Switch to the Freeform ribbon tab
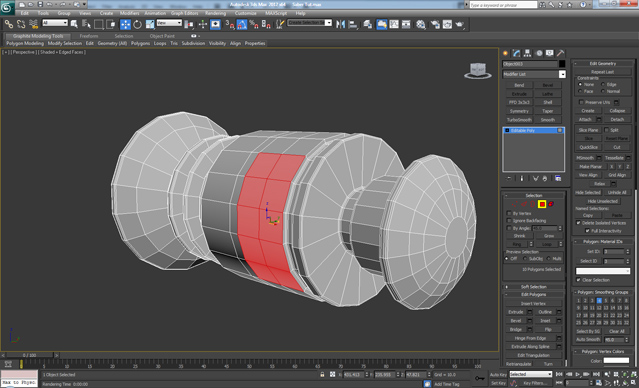 point(89,36)
